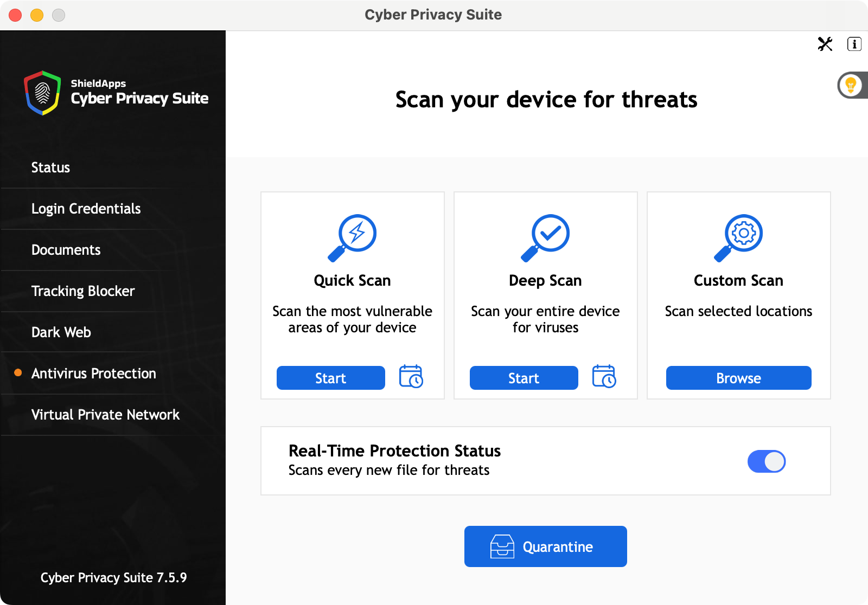Click the info icon at top right
This screenshot has width=868, height=605.
click(854, 44)
